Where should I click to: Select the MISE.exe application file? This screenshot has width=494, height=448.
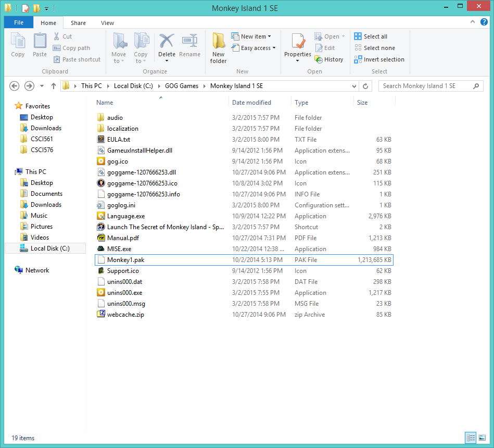click(244, 249)
